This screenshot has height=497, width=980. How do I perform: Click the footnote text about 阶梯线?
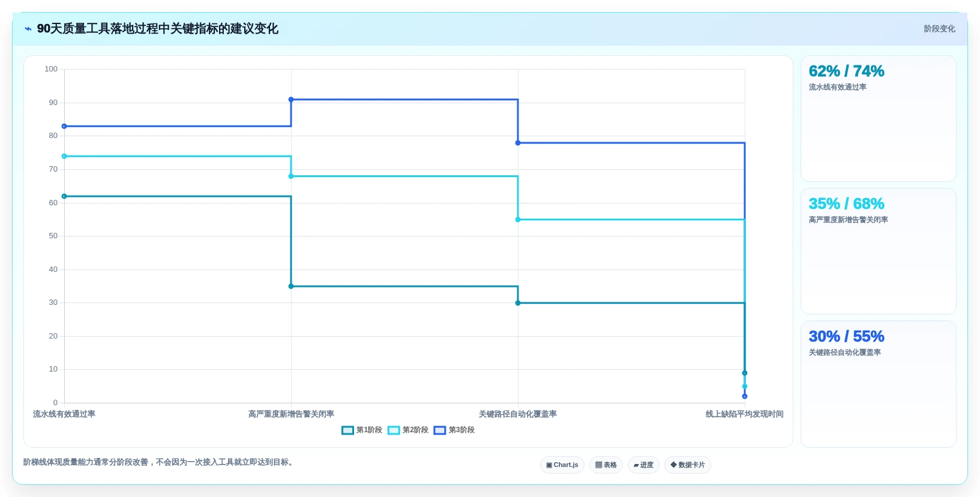[160, 462]
